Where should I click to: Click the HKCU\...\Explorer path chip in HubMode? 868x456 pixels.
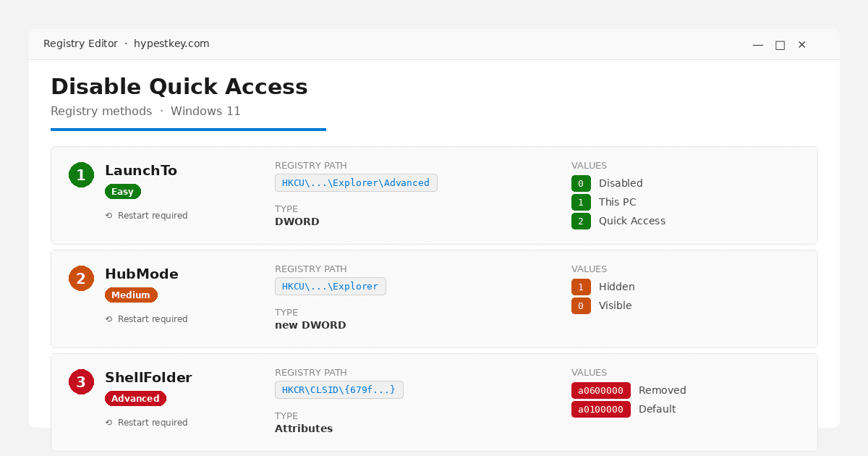(x=331, y=287)
